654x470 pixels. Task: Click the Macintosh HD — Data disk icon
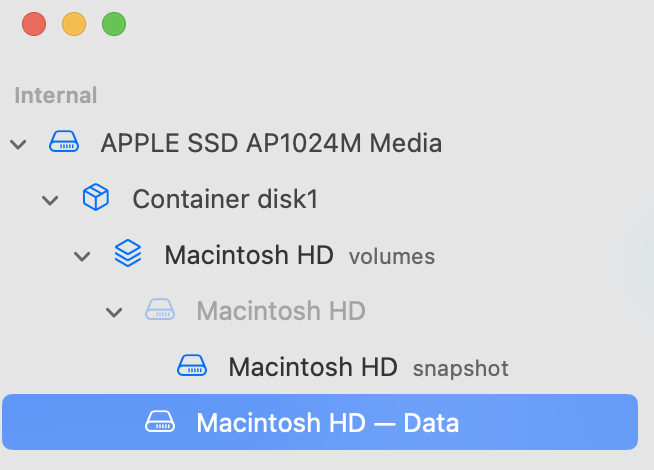(x=159, y=423)
